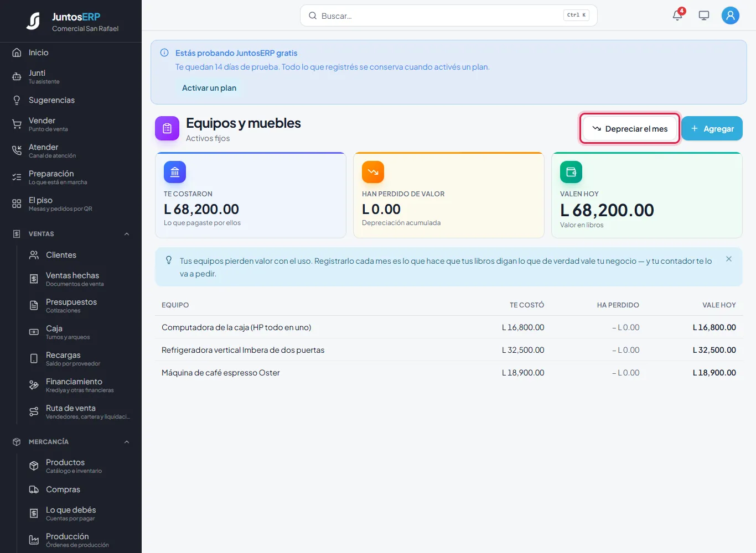Image resolution: width=756 pixels, height=553 pixels.
Task: Click the VALE HOY column header
Action: tap(719, 305)
